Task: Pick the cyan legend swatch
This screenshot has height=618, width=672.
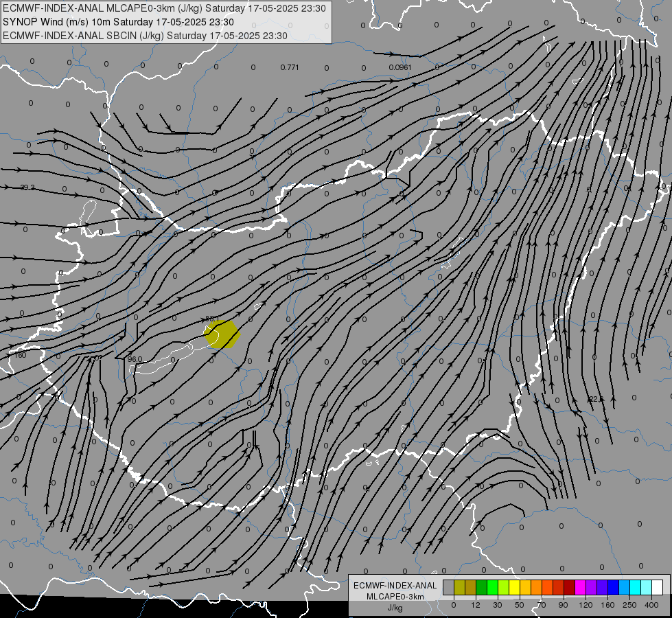Action: coord(635,588)
